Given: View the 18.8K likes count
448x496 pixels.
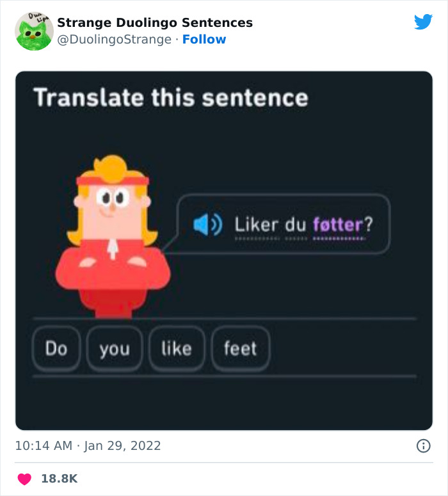Looking at the screenshot, I should [x=59, y=479].
